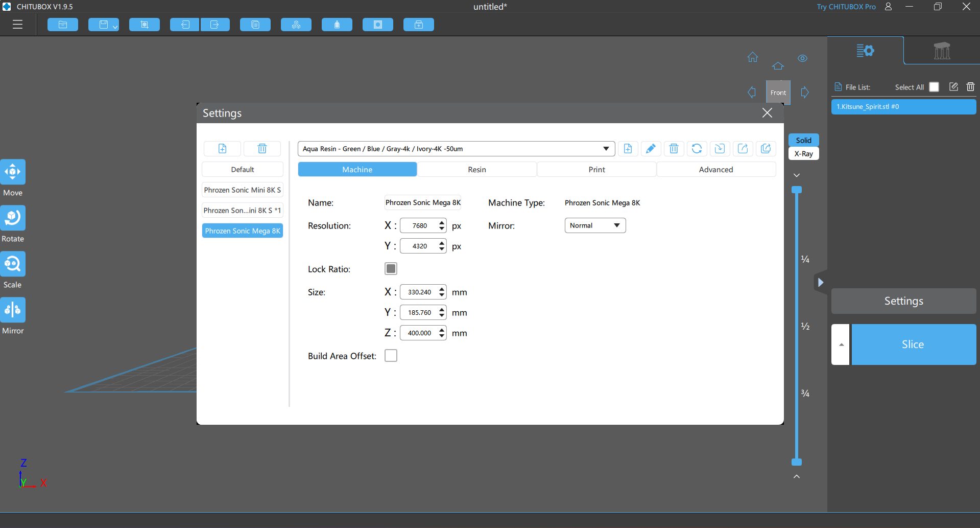Switch to the Machine tab
The image size is (980, 528).
tap(357, 170)
